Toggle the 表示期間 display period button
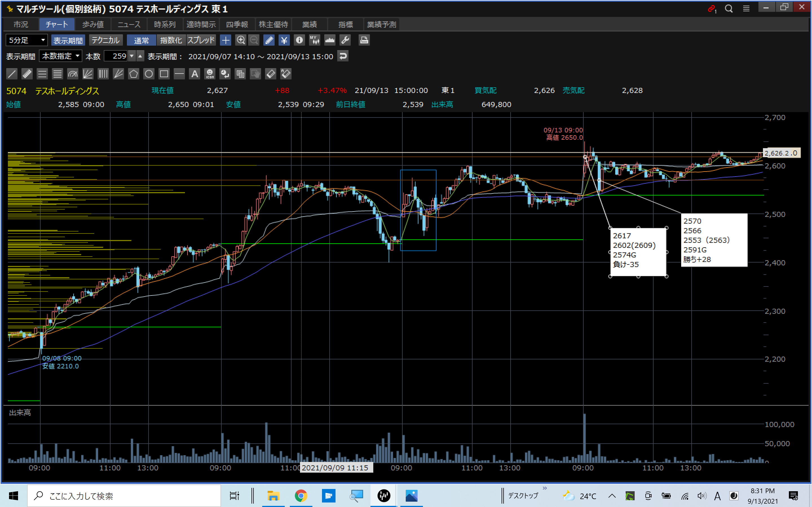 [68, 40]
